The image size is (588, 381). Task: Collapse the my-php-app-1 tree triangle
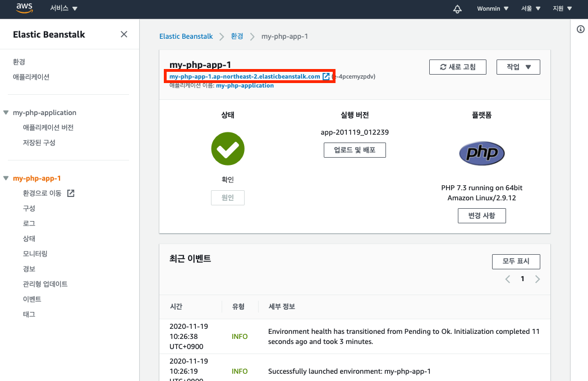point(6,178)
